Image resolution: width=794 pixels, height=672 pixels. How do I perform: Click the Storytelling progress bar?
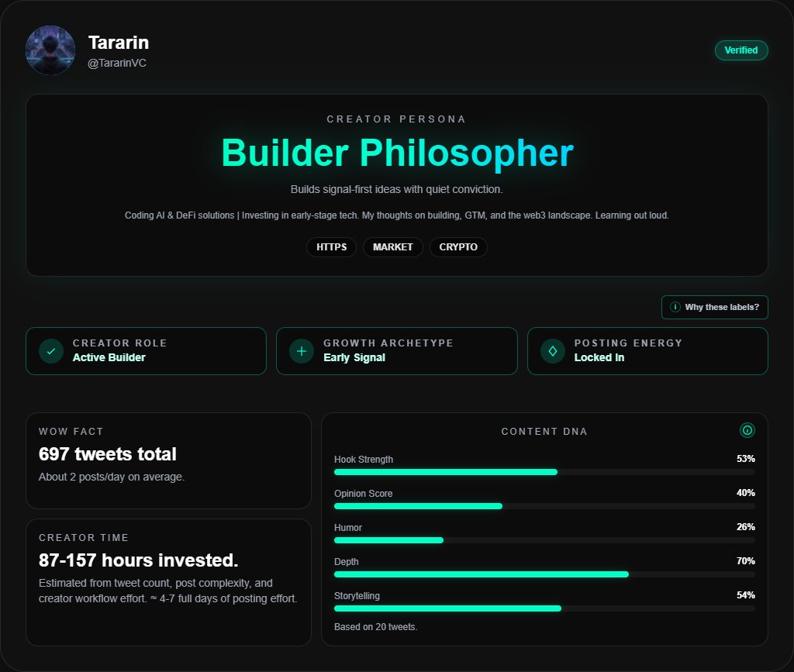[544, 608]
